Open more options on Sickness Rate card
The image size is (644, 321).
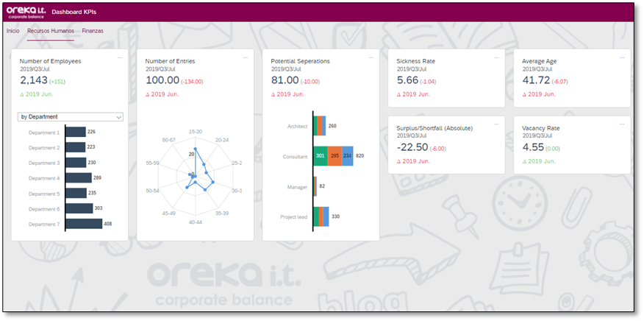pyautogui.click(x=496, y=57)
